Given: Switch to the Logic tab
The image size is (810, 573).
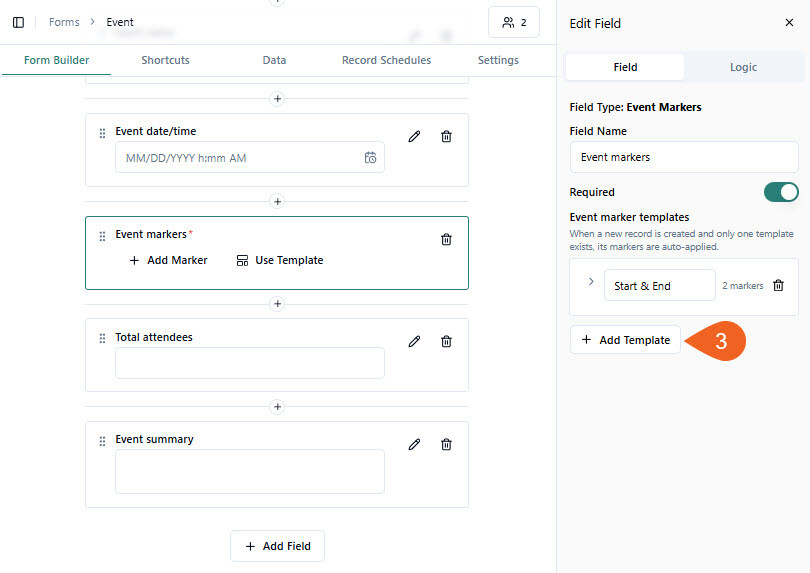Looking at the screenshot, I should point(743,67).
